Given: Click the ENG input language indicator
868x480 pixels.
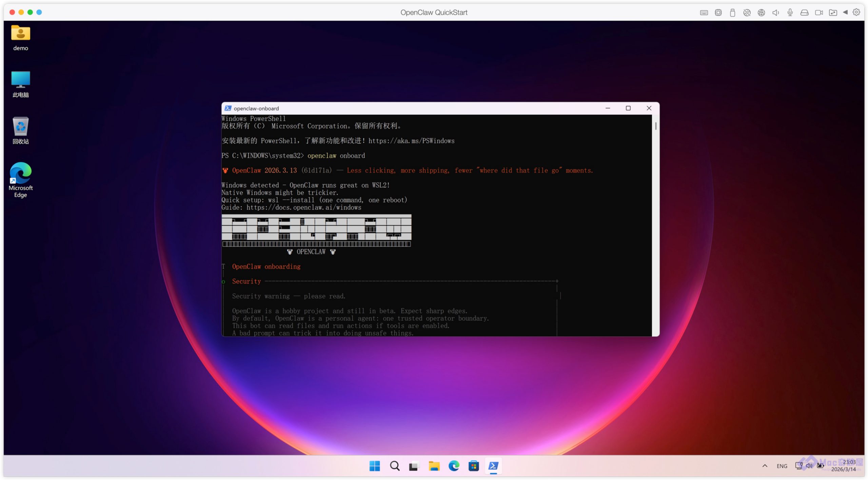Looking at the screenshot, I should click(782, 466).
